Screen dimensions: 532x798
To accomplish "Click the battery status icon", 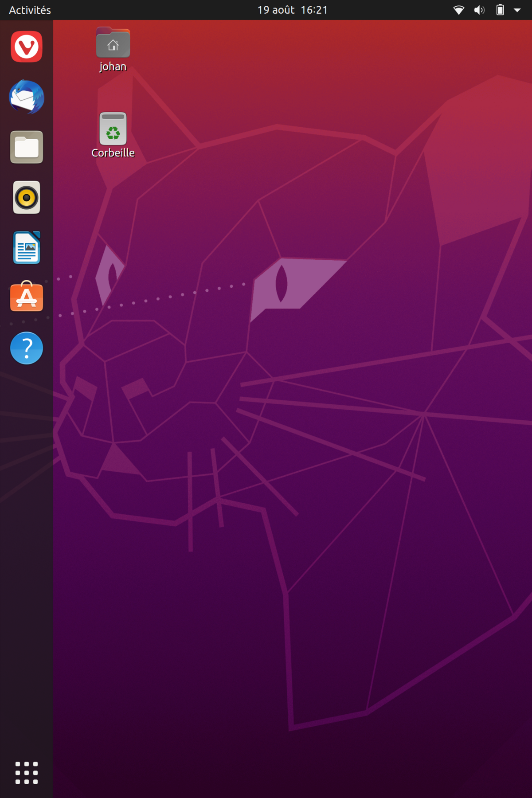I will [500, 10].
